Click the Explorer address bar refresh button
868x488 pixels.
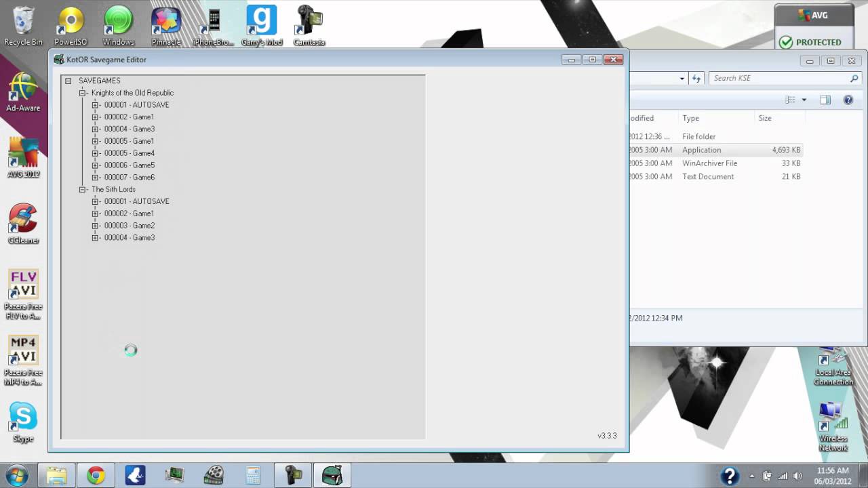click(x=696, y=79)
